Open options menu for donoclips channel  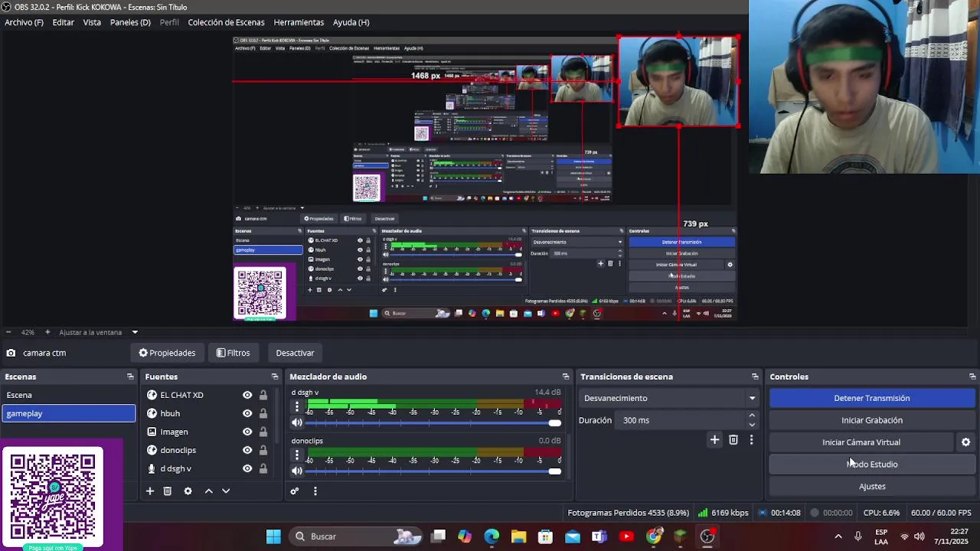click(297, 455)
